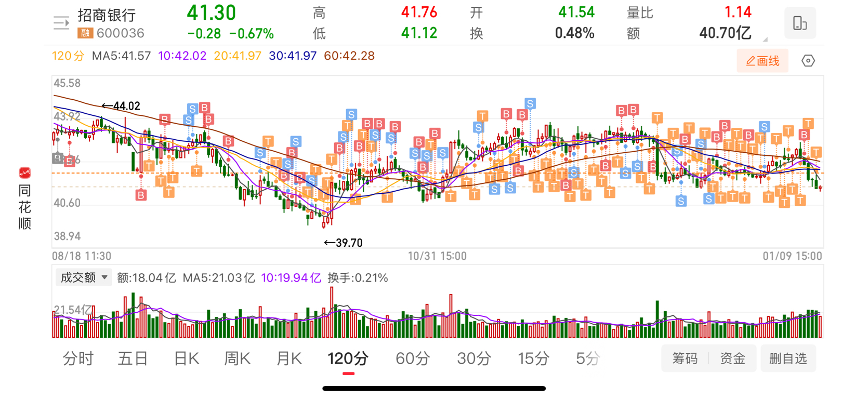Click the brown 60:42.28 MA label
Screen dimensions: 868x399
coord(349,56)
